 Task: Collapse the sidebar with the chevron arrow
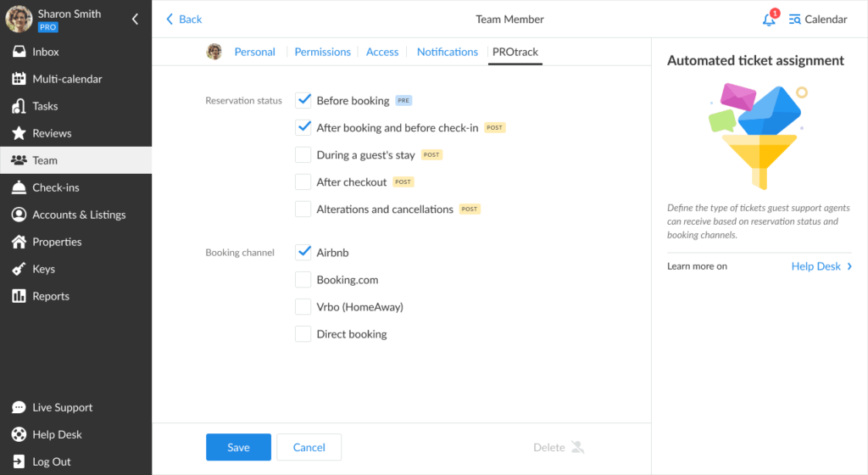135,19
